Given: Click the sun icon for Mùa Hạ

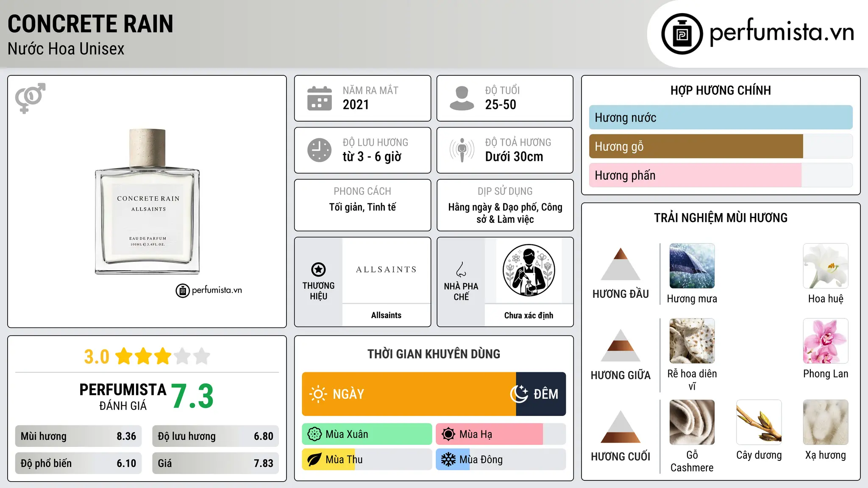Looking at the screenshot, I should (448, 434).
